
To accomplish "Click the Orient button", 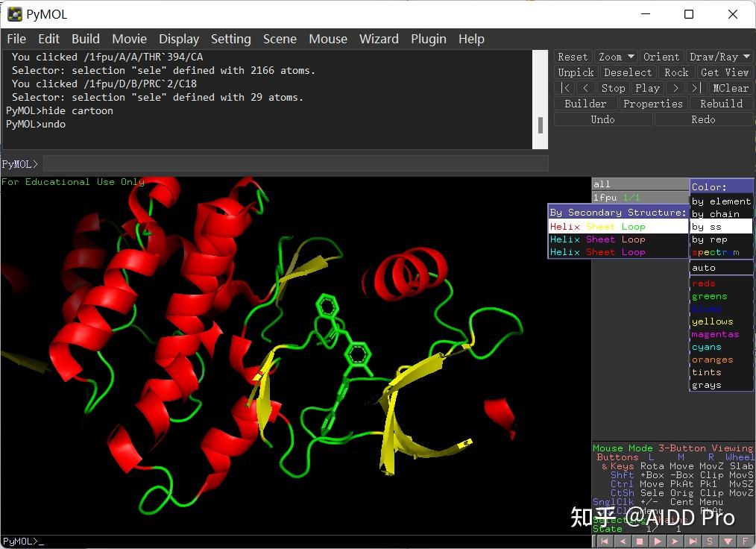I will pyautogui.click(x=661, y=57).
